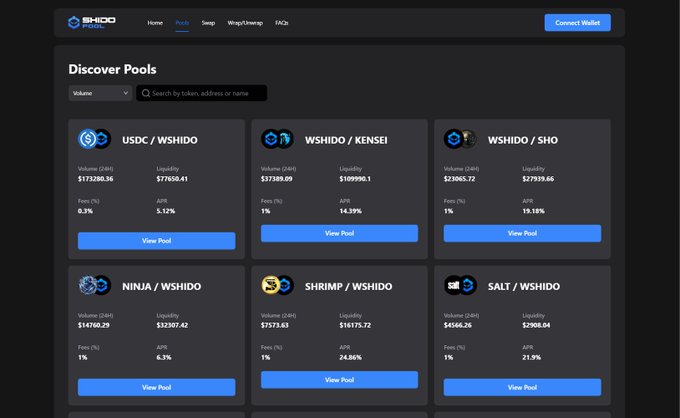680x418 pixels.
Task: Click volume value $7573.63
Action: pos(275,325)
